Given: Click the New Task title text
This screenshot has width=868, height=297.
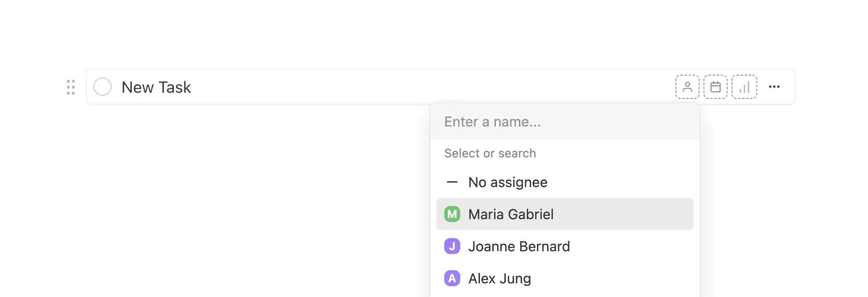Looking at the screenshot, I should pos(156,87).
